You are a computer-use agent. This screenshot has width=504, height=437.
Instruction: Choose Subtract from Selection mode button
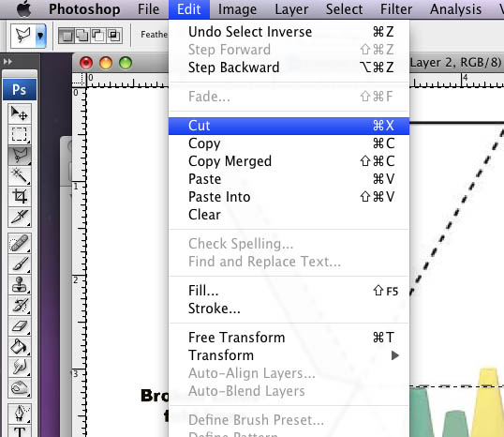coord(97,36)
